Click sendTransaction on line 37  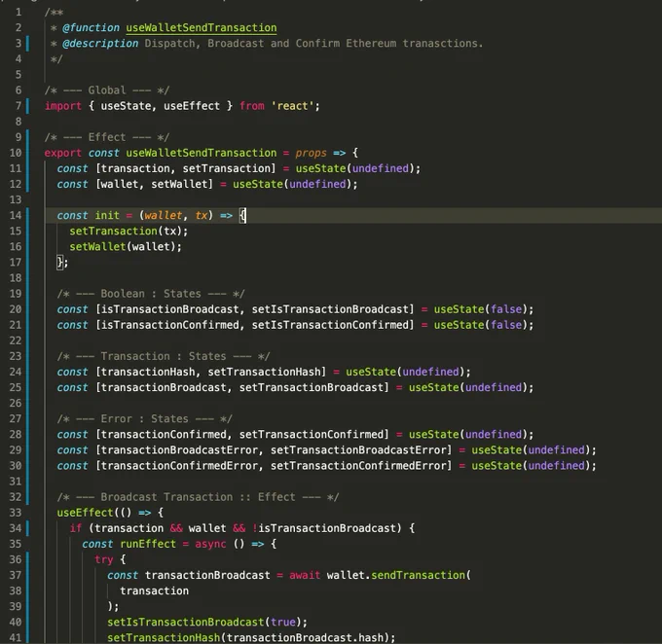click(x=418, y=575)
